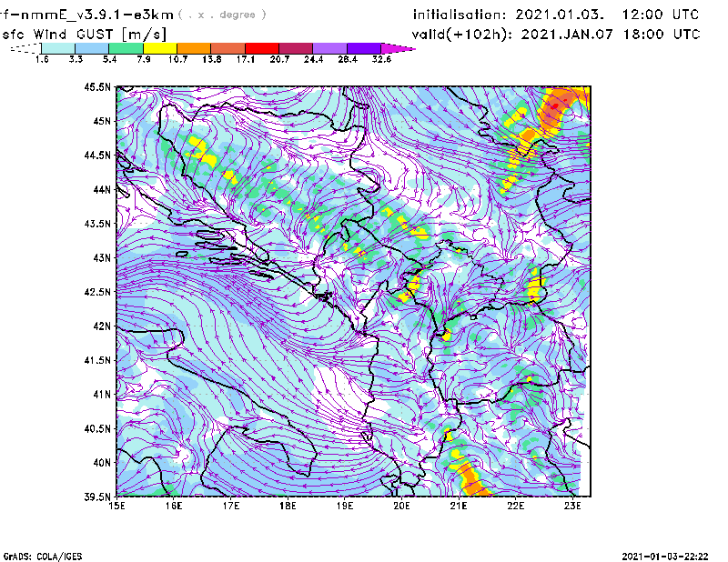Click the '41.5N' latitude label
Image resolution: width=728 pixels, height=562 pixels.
97,360
